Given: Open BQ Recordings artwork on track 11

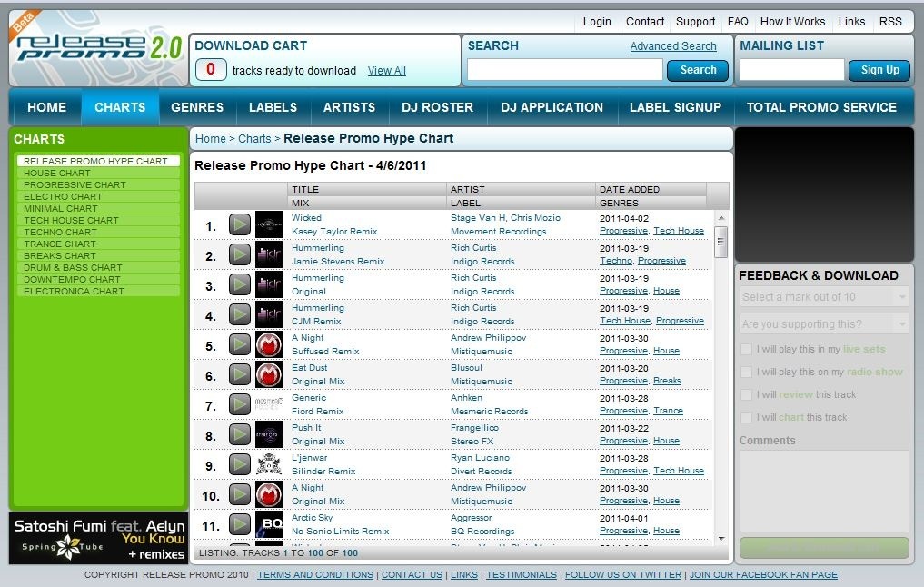Looking at the screenshot, I should click(269, 524).
